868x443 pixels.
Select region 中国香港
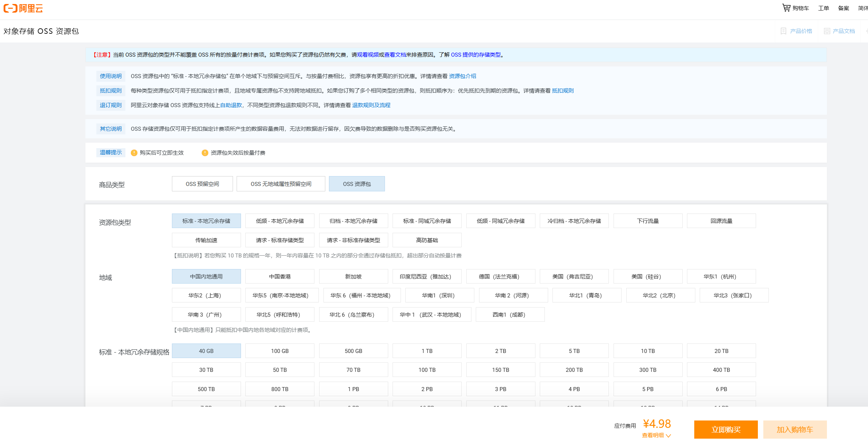280,277
